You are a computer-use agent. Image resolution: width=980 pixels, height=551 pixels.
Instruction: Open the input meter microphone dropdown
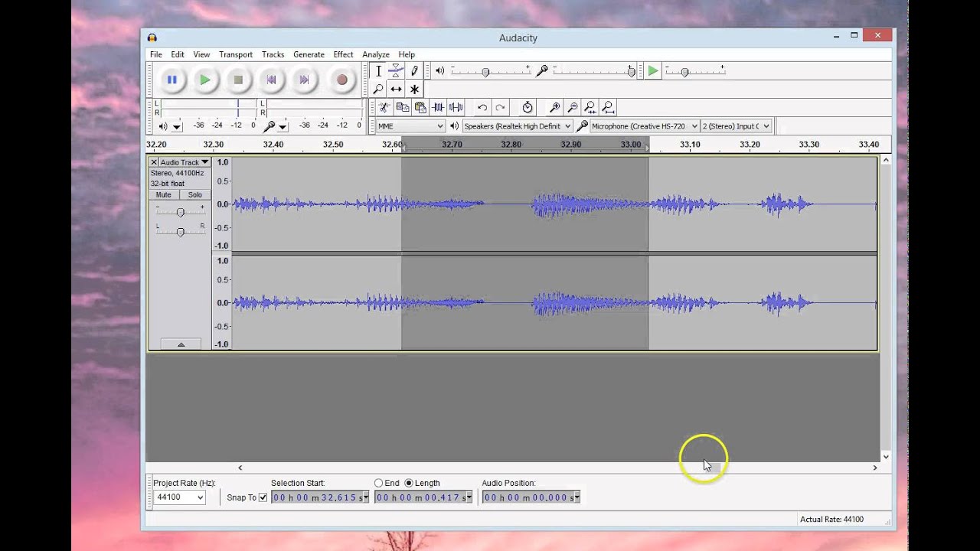[x=283, y=126]
